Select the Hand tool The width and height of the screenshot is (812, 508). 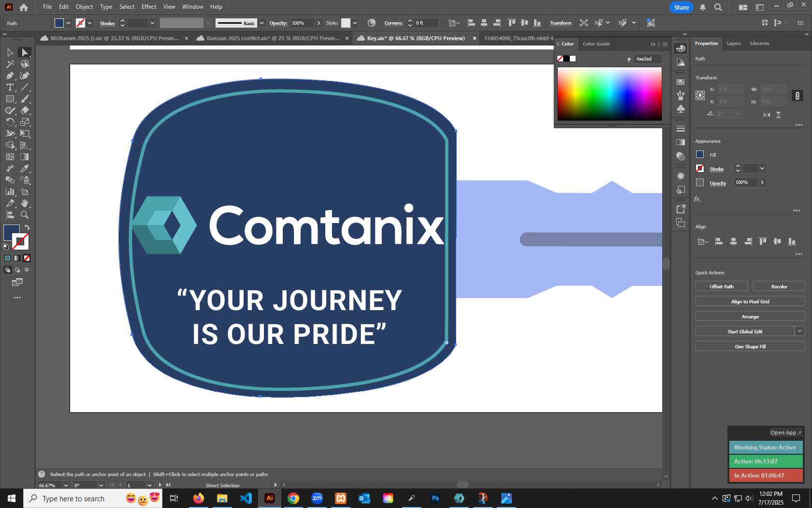[25, 203]
